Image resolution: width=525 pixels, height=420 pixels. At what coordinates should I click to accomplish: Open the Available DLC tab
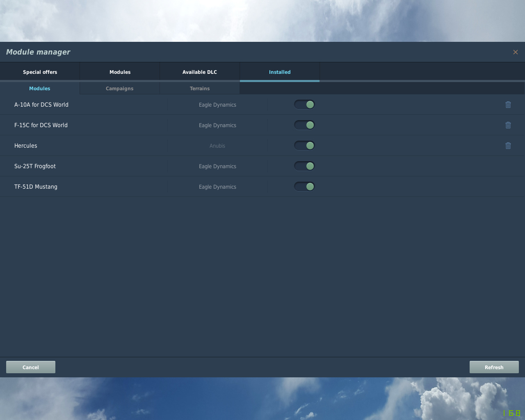tap(200, 72)
